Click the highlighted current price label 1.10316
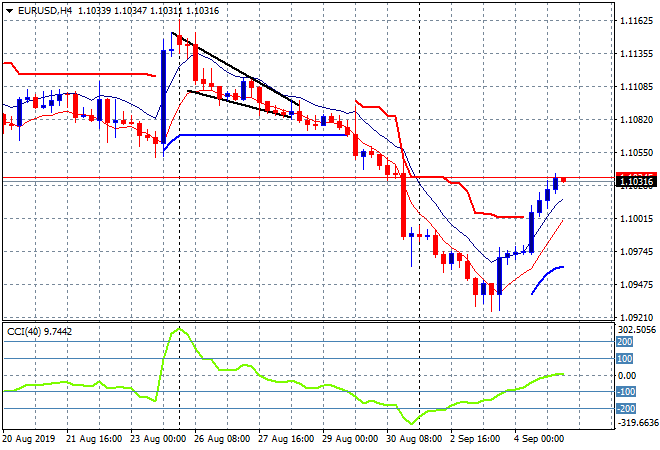The width and height of the screenshot is (660, 450). tap(638, 182)
